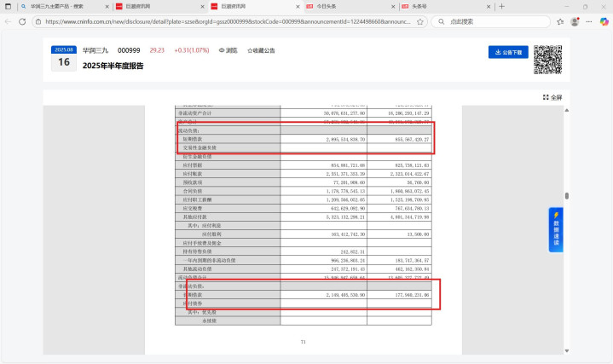Switch to the 头条号 tab
The width and height of the screenshot is (613, 364).
click(x=447, y=7)
